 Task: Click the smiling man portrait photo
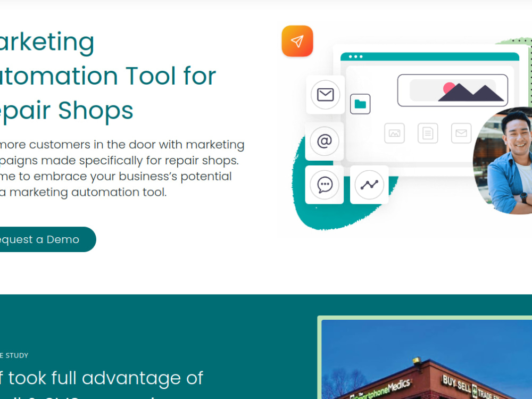(503, 161)
